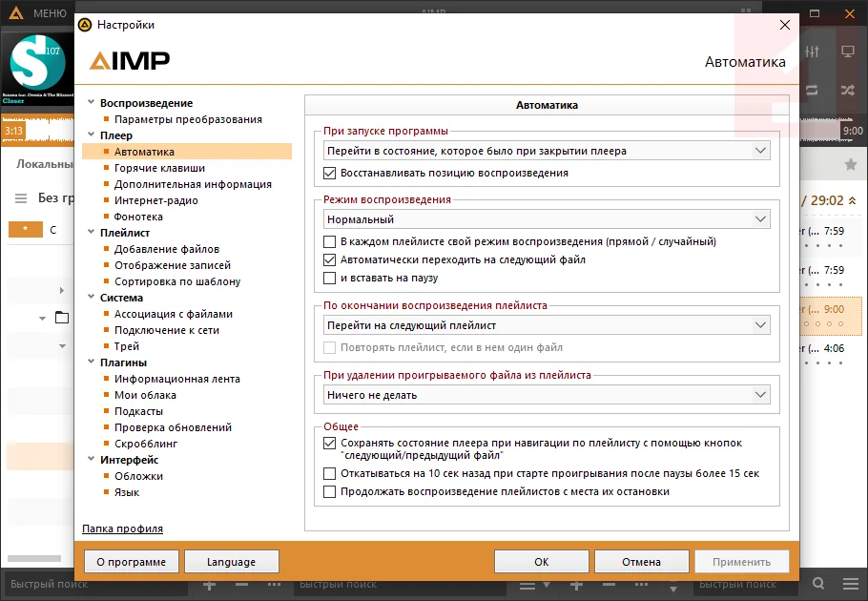Open the Перейти на следующий плейлист dropdown
868x601 pixels.
[x=547, y=325]
